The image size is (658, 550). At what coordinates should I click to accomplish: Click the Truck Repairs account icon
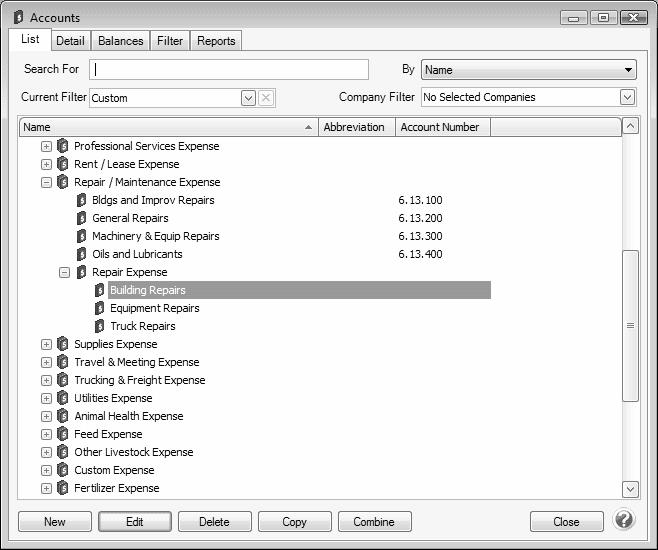pyautogui.click(x=100, y=326)
